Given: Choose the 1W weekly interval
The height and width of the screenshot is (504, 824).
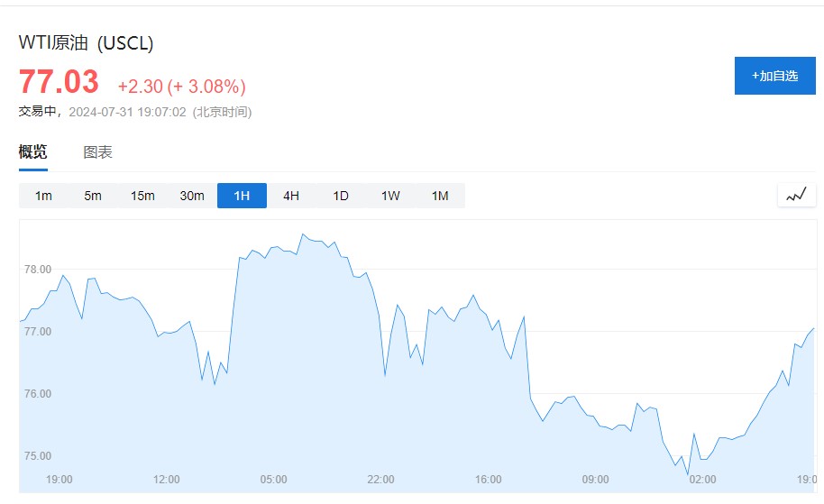Looking at the screenshot, I should tap(390, 196).
